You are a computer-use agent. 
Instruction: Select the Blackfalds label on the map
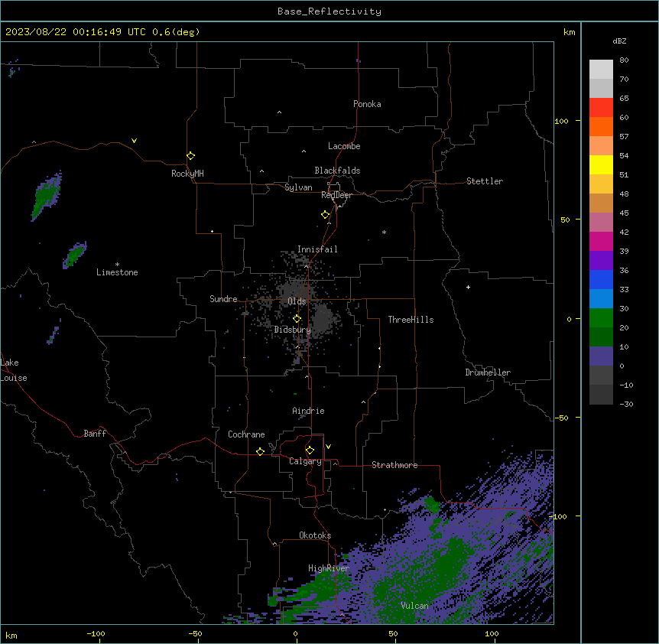337,171
